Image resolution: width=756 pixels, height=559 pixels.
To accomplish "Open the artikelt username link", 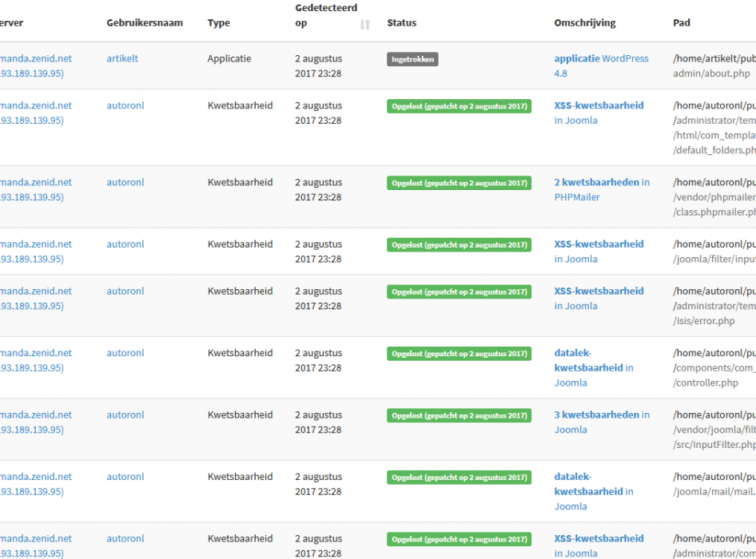I will [122, 58].
